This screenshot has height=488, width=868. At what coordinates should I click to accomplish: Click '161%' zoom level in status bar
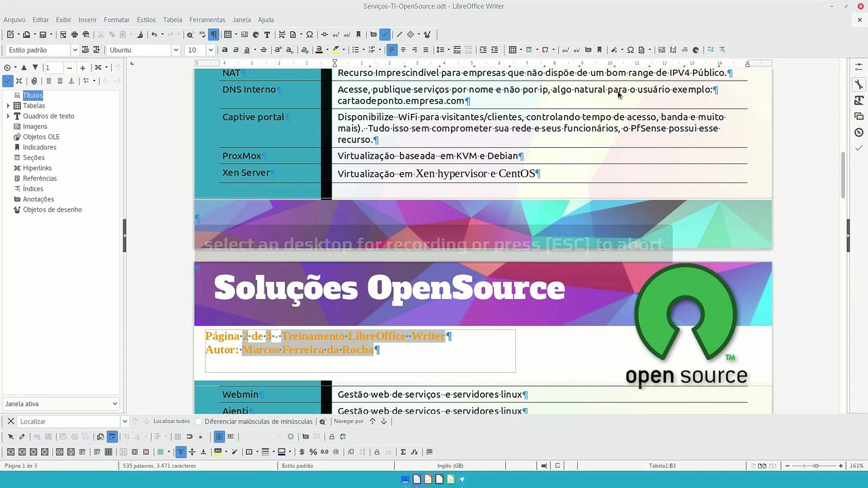coord(856,466)
